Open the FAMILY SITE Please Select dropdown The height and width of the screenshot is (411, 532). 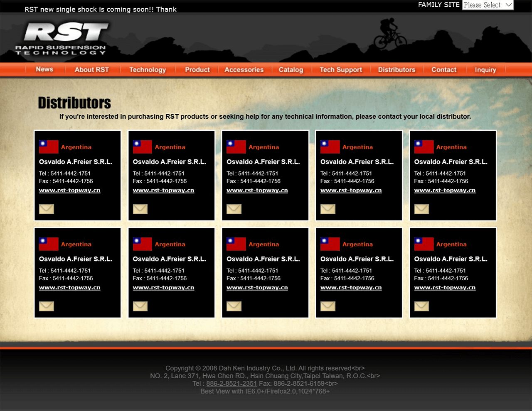[x=488, y=5]
